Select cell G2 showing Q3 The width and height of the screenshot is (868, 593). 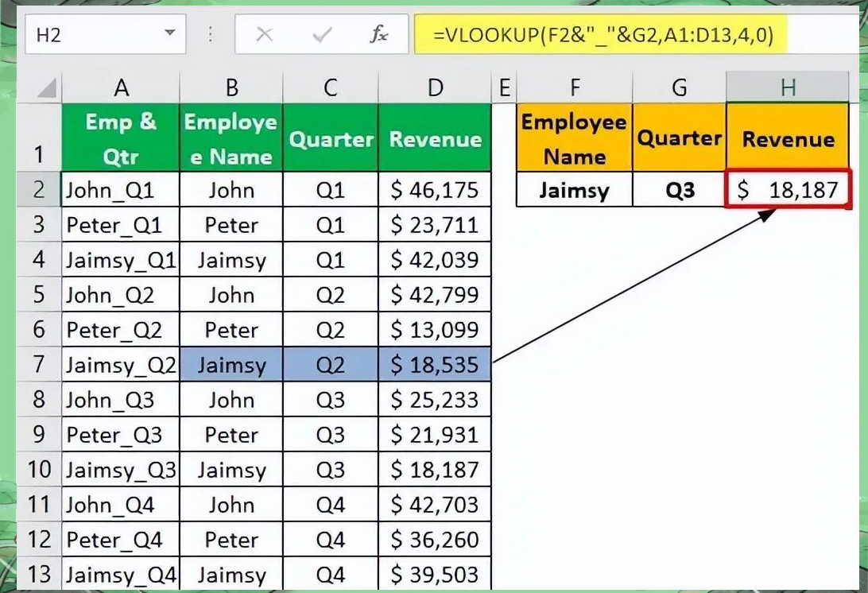pyautogui.click(x=680, y=190)
